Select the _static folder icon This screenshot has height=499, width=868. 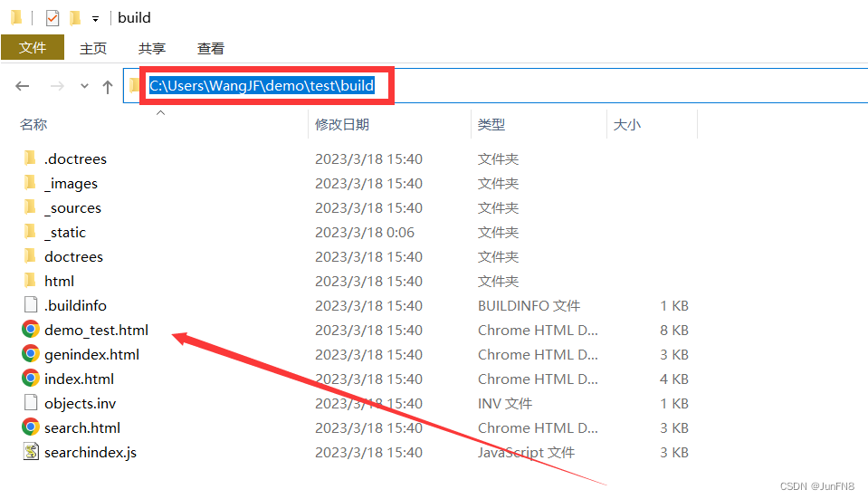coord(31,232)
